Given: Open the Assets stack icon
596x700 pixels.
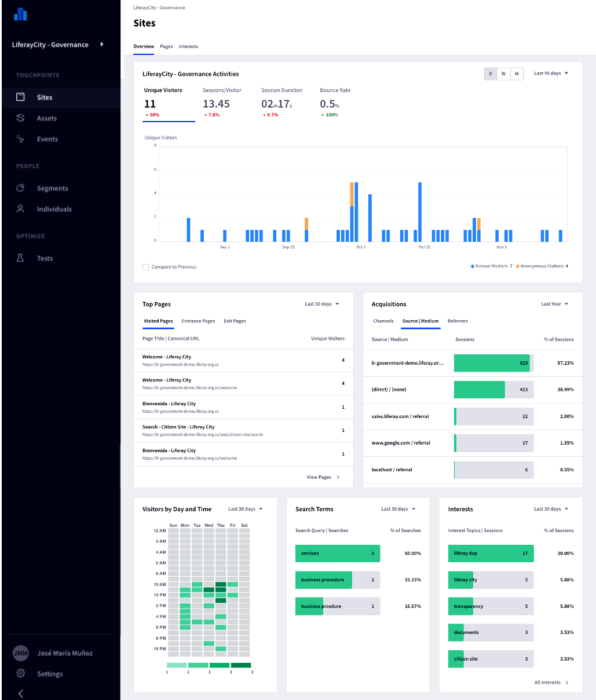Looking at the screenshot, I should tap(20, 118).
